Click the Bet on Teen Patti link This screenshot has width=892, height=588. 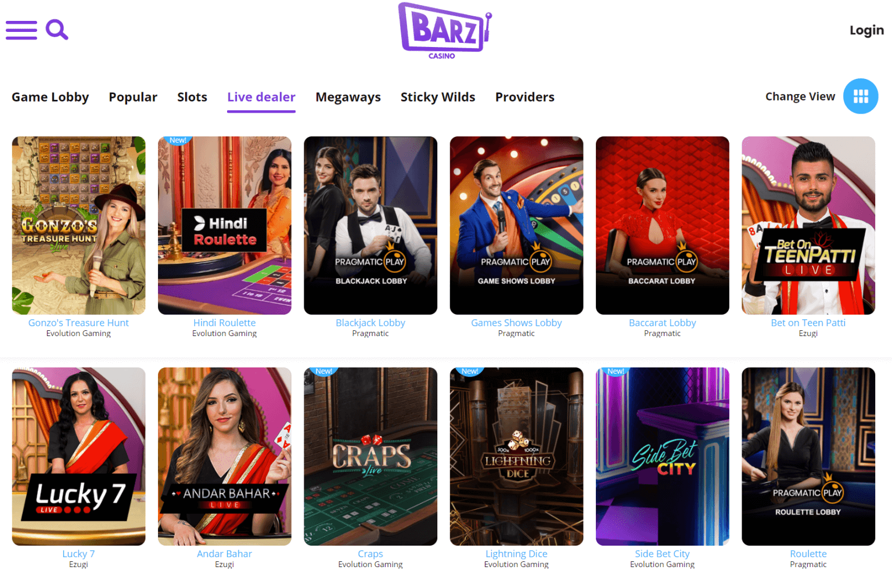click(808, 323)
